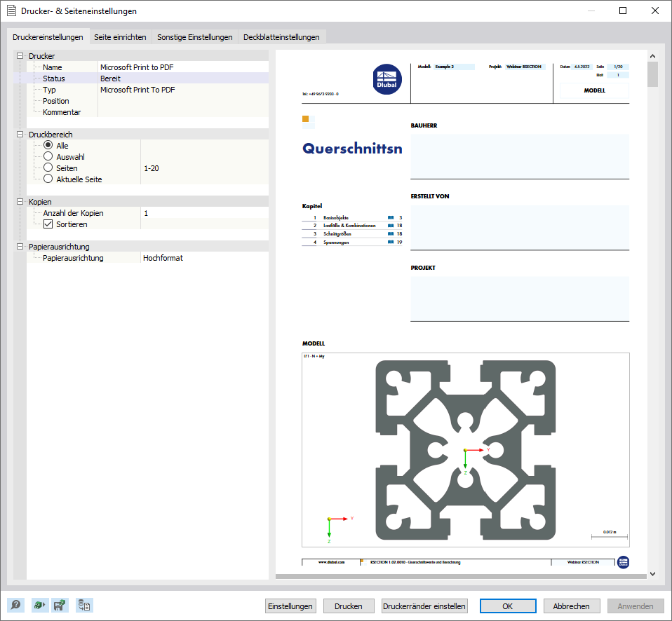Collapse the Drucker section
This screenshot has width=672, height=621.
[20, 55]
